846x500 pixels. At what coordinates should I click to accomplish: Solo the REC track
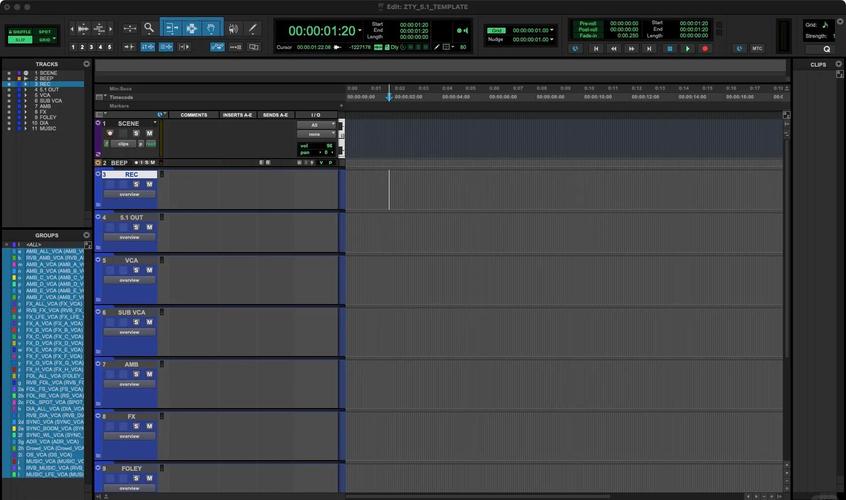tap(136, 185)
